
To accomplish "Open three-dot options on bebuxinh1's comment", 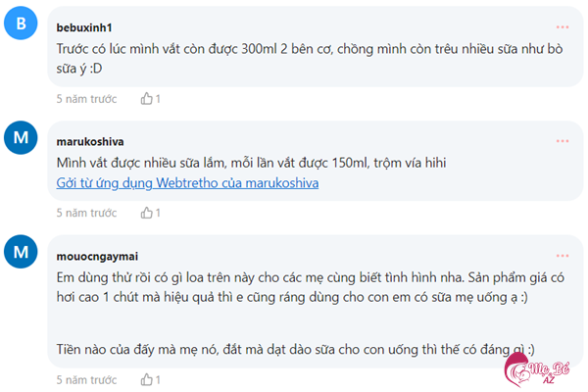I will click(563, 26).
